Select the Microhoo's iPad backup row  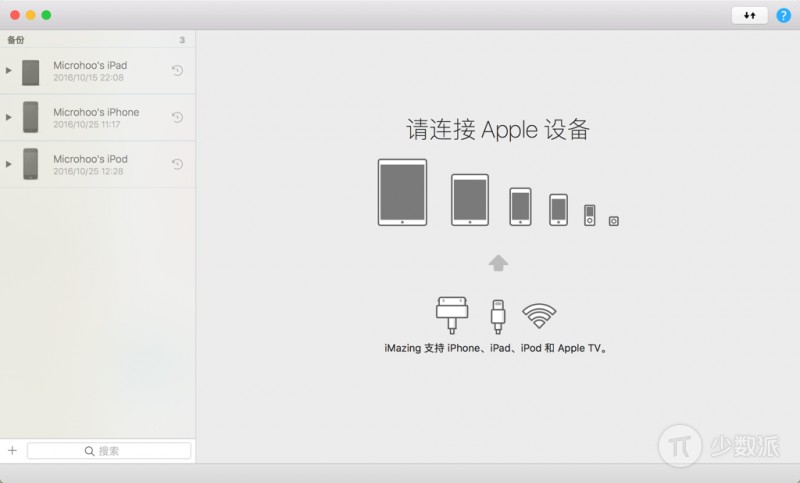97,71
